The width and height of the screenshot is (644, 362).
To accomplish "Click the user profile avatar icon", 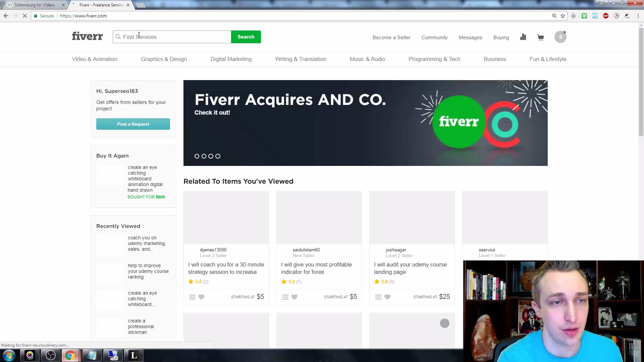I will click(560, 37).
